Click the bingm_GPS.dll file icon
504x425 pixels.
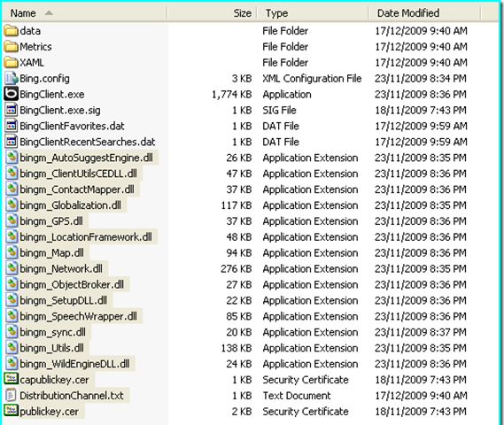click(12, 221)
